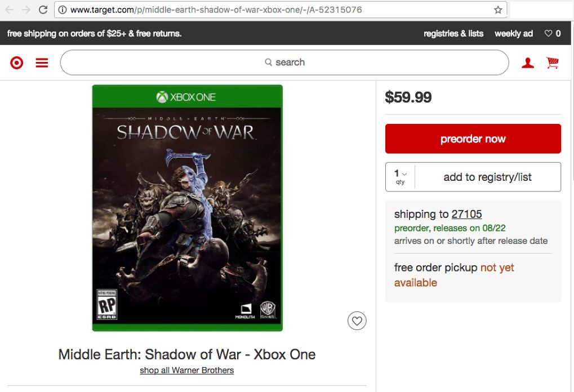Open the red hamburger menu
The width and height of the screenshot is (574, 392).
point(42,63)
